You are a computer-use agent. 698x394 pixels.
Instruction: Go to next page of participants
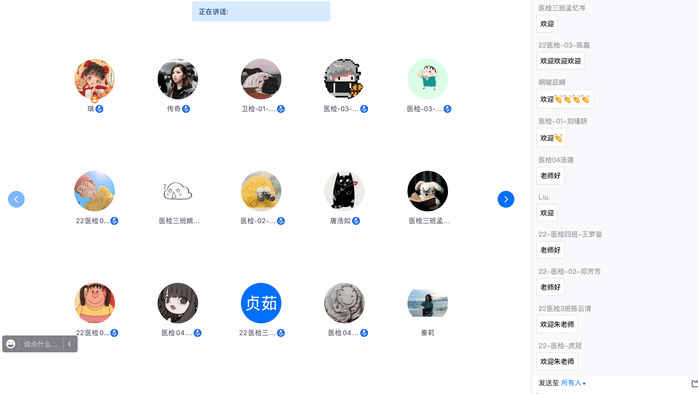(x=506, y=199)
